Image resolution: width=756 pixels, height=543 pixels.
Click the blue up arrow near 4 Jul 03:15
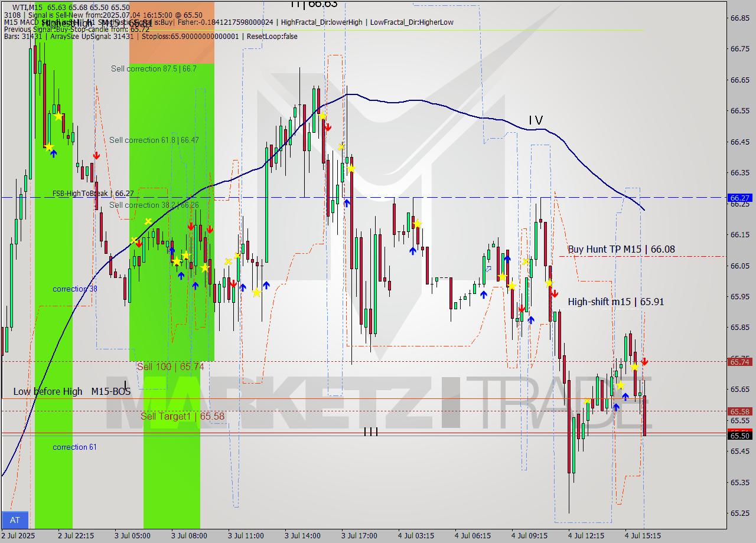click(413, 250)
